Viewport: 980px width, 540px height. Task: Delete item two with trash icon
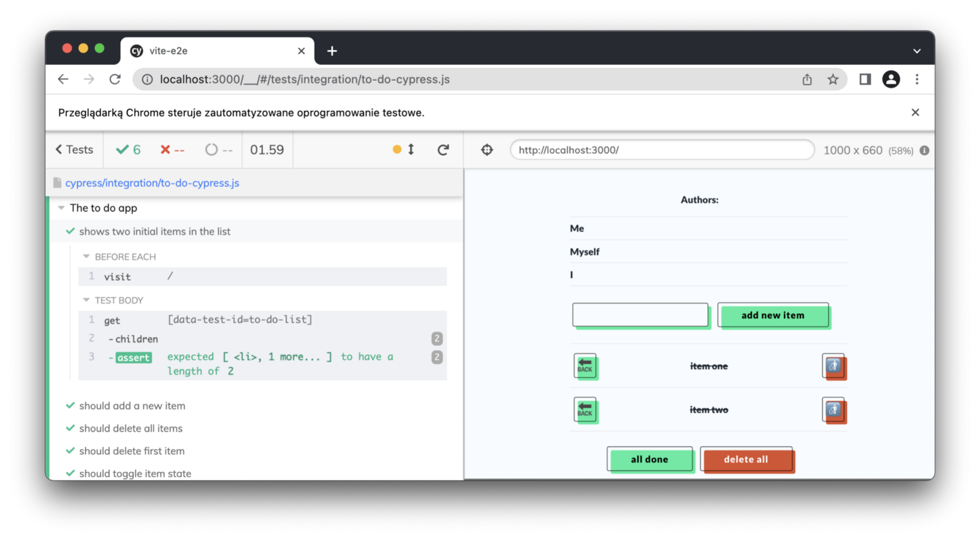[x=834, y=410]
